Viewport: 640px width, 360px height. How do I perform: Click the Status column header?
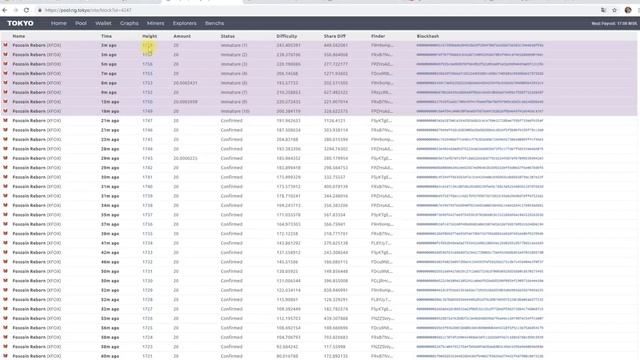[228, 36]
